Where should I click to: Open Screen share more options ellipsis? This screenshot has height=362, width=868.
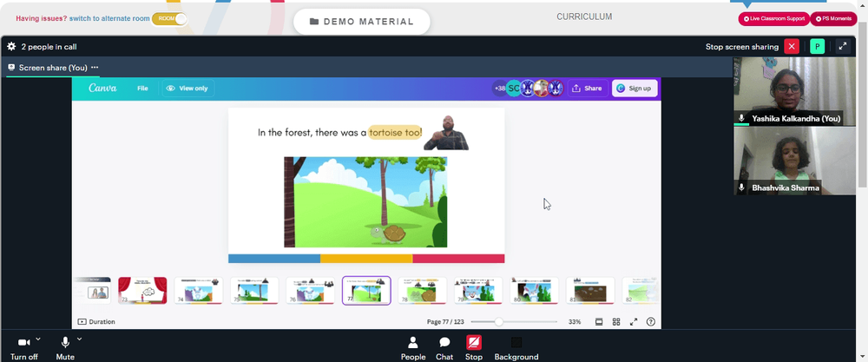(x=95, y=68)
